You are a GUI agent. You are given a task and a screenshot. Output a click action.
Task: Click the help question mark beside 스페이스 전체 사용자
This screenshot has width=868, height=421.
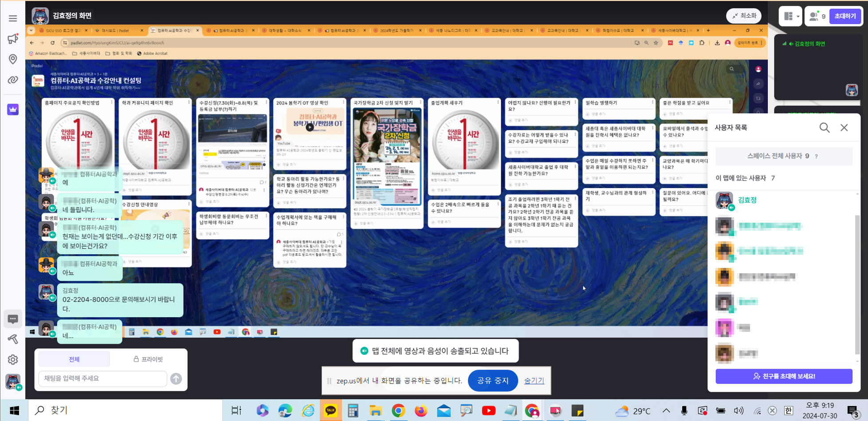coord(816,157)
